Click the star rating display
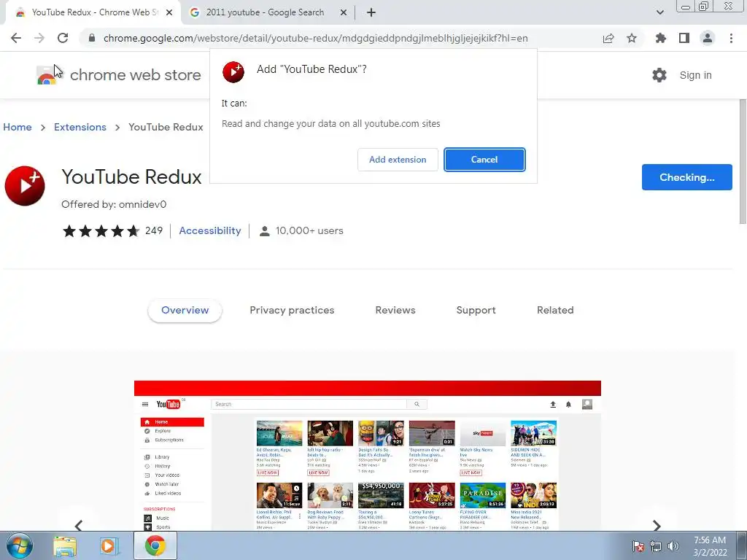Image resolution: width=747 pixels, height=560 pixels. click(101, 231)
